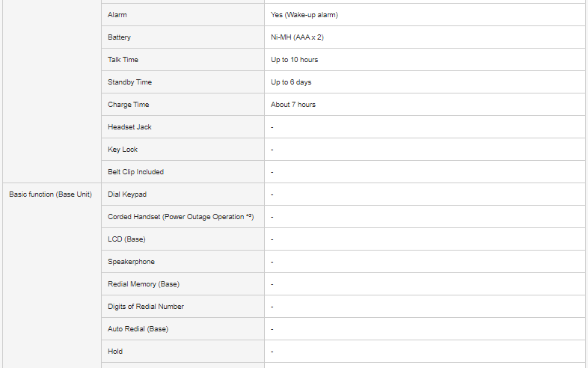The width and height of the screenshot is (588, 368).
Task: Click the Talk Time label
Action: tap(123, 60)
